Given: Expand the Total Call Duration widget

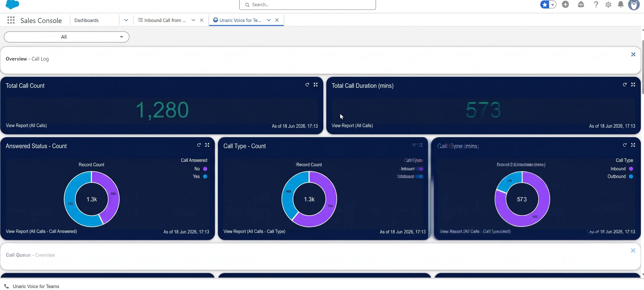Looking at the screenshot, I should point(633,85).
